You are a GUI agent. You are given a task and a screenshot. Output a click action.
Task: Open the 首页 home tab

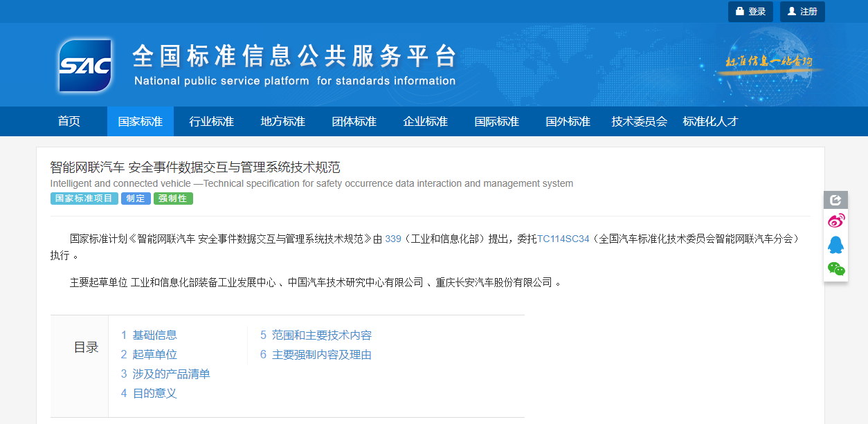tap(69, 122)
